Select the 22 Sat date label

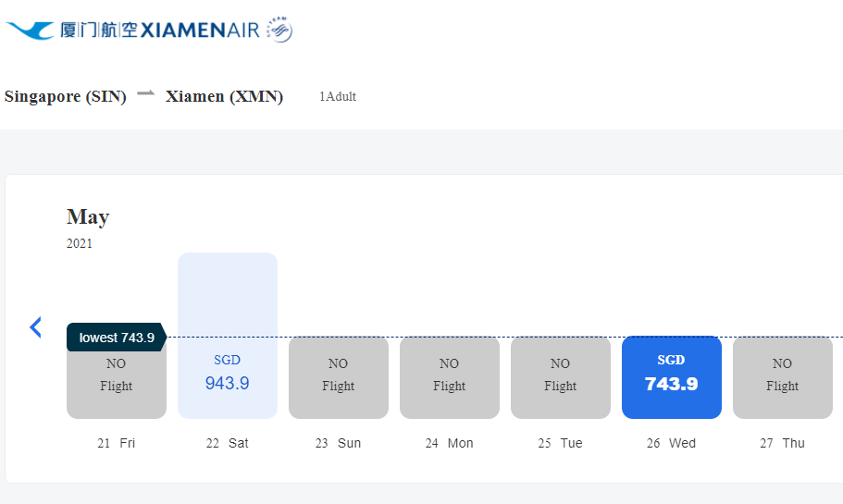coord(228,443)
